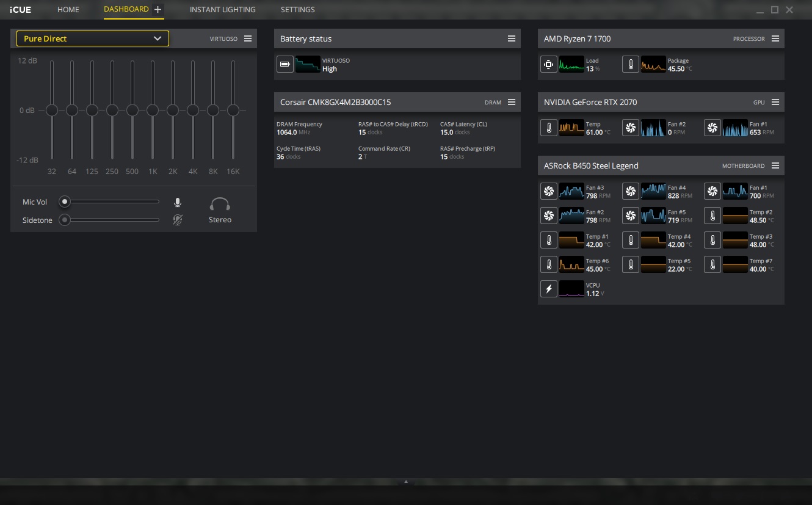Open the PROCESSOR widget hamburger menu
The image size is (812, 505).
tap(775, 38)
